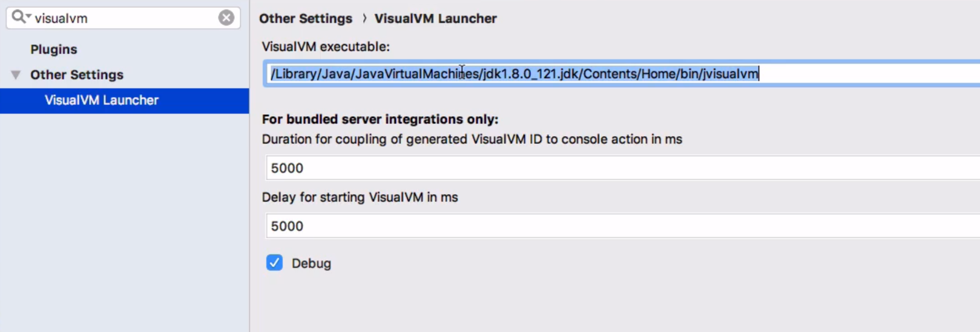The image size is (980, 332).
Task: Select Other Settings in the sidebar
Action: 77,75
